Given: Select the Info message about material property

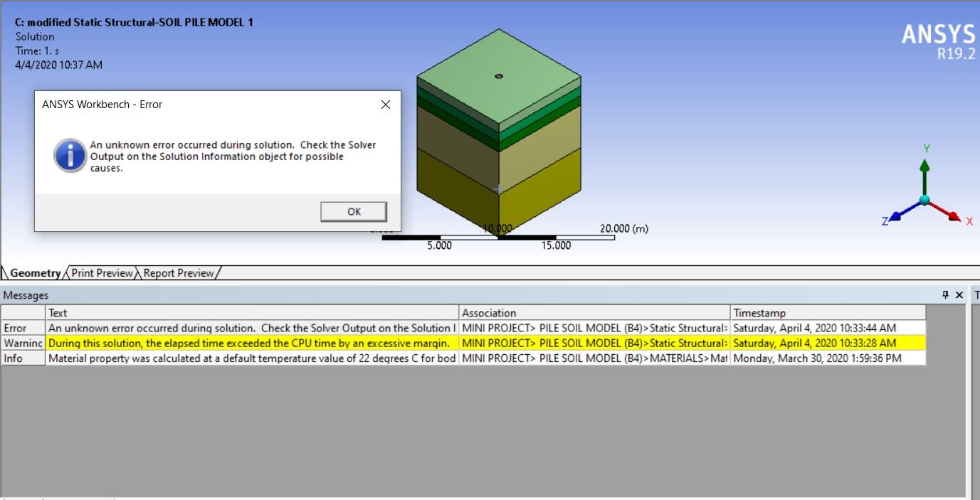Looking at the screenshot, I should 253,358.
